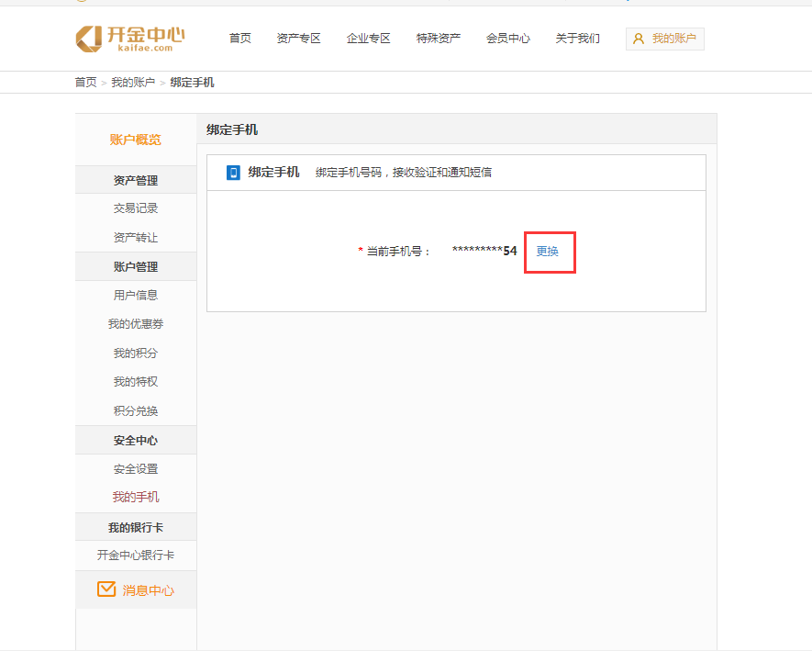Open 交易记录 in the sidebar

tap(136, 208)
